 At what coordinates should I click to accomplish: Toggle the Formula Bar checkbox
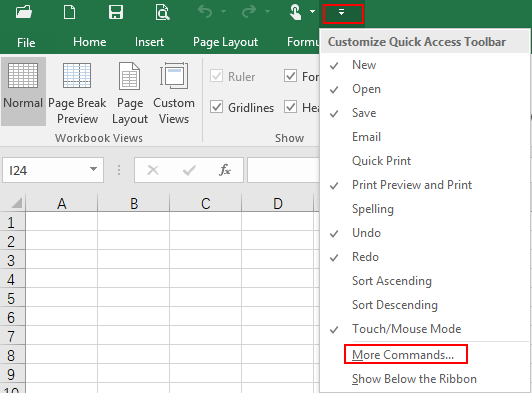point(290,76)
